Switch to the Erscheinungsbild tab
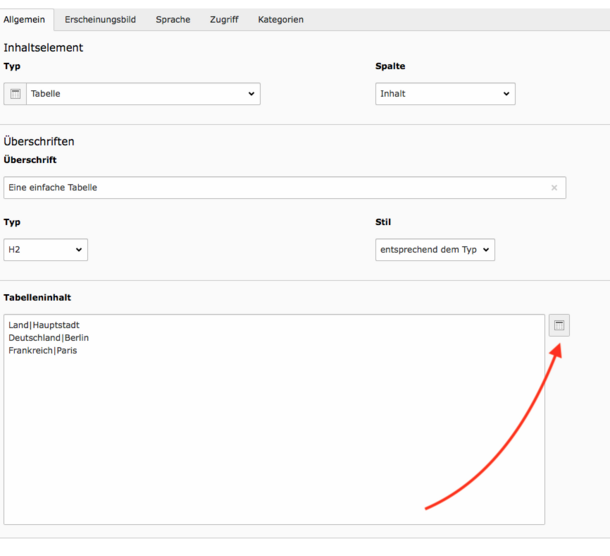 100,19
